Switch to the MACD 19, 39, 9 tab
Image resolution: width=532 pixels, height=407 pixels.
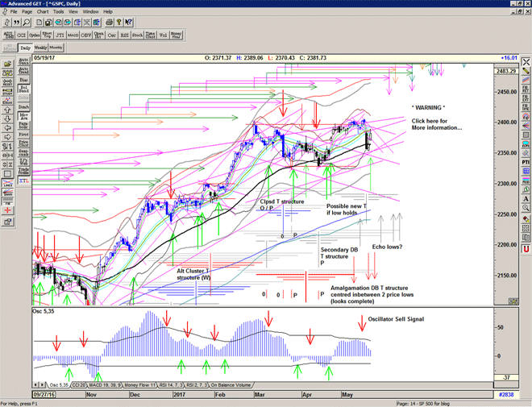pyautogui.click(x=107, y=385)
